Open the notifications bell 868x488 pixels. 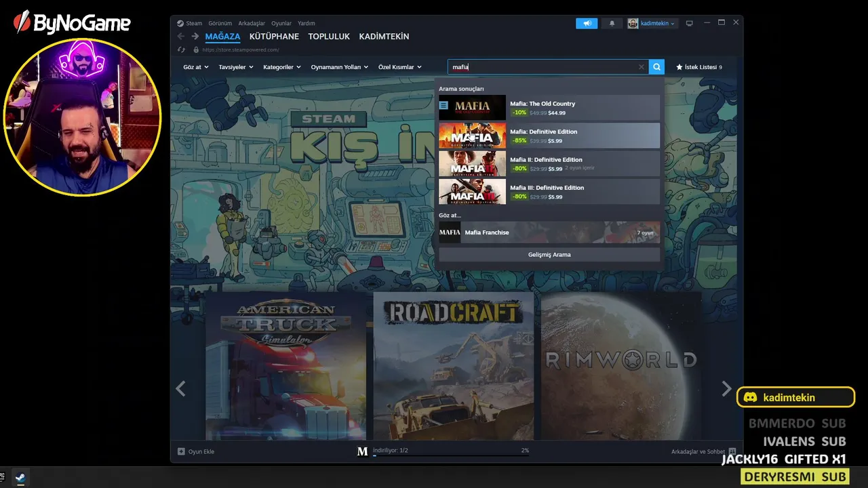click(612, 23)
